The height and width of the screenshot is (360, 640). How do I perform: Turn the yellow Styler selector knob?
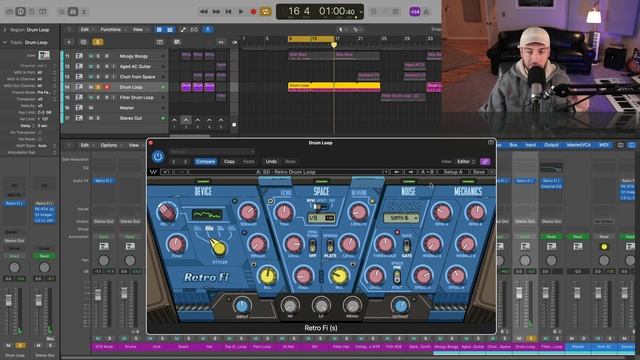(x=218, y=247)
